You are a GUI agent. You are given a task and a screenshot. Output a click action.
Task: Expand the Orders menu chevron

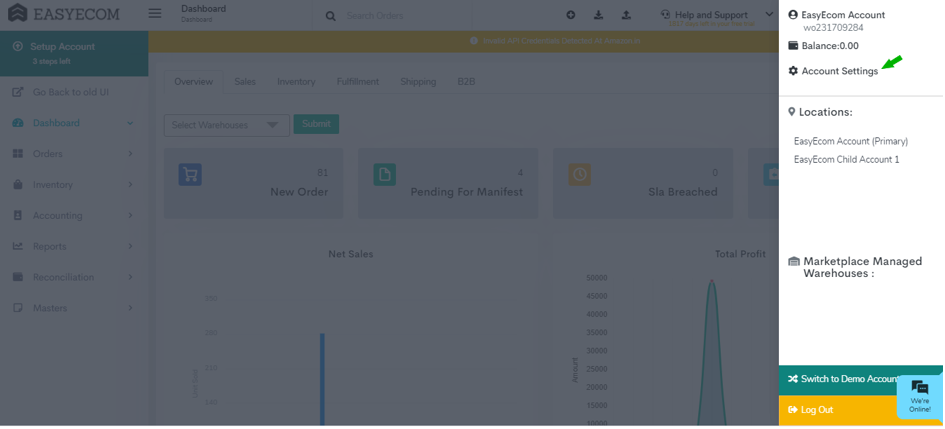coord(130,154)
